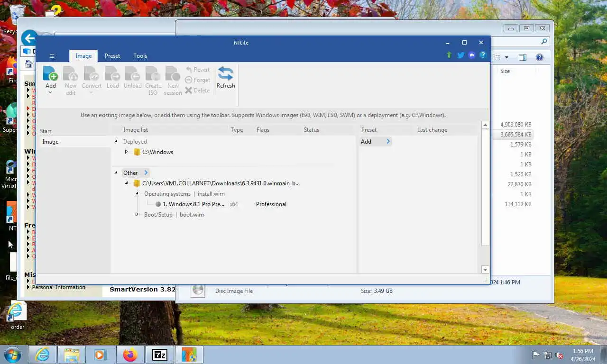The width and height of the screenshot is (607, 364).
Task: Click the Revert toolbar item
Action: coord(198,70)
